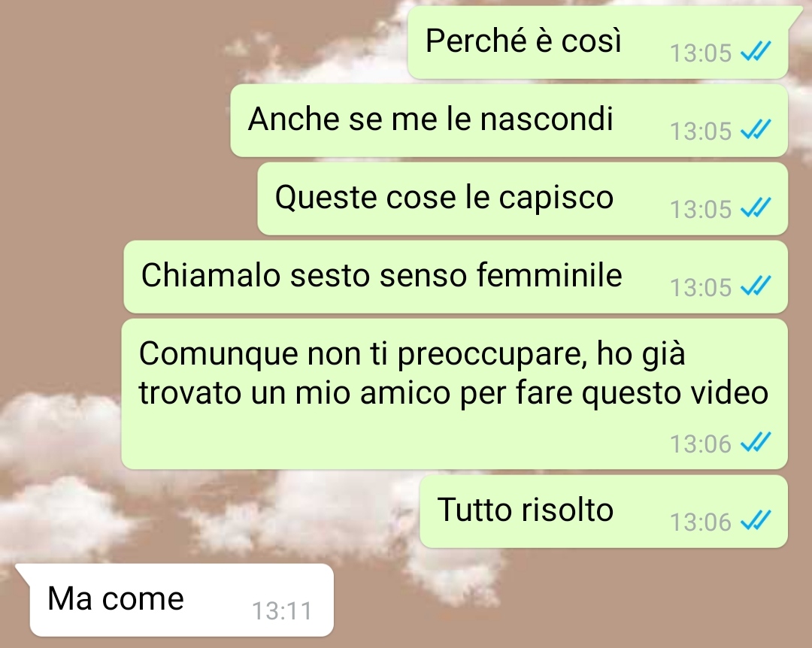The width and height of the screenshot is (812, 648).
Task: Select the 'Perché è così' message bubble
Action: click(x=598, y=43)
